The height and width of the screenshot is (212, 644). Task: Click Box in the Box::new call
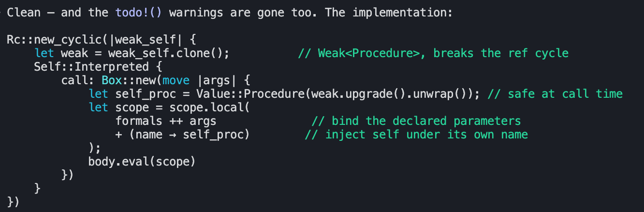[x=112, y=80]
